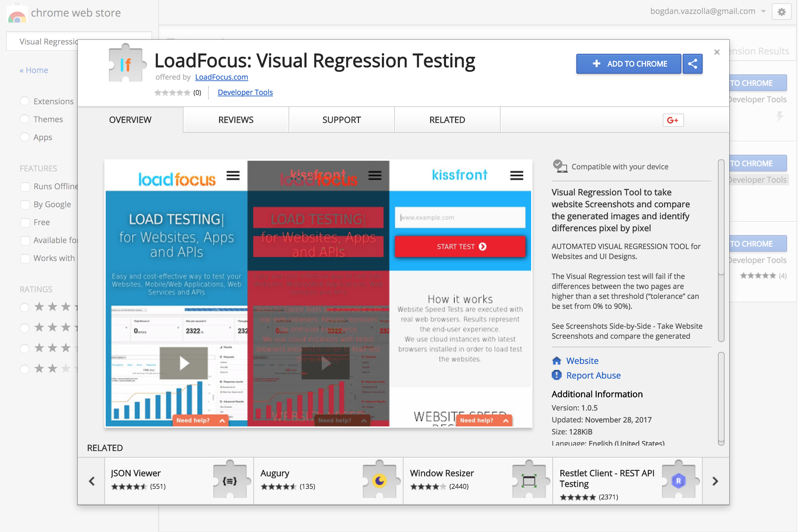Image resolution: width=807 pixels, height=532 pixels.
Task: Click the star rating under the extension title
Action: tap(173, 93)
